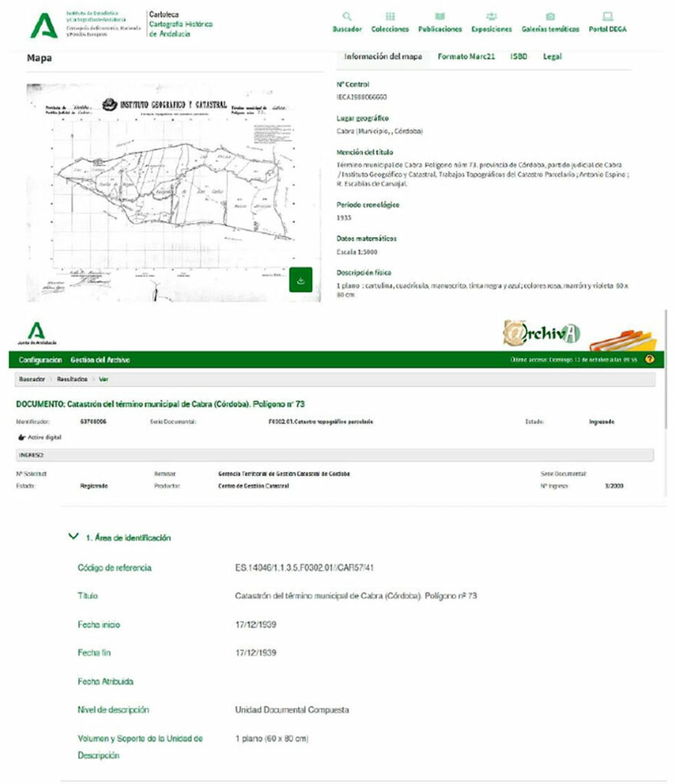Select Centro de Gestión Catastral text

click(x=253, y=486)
